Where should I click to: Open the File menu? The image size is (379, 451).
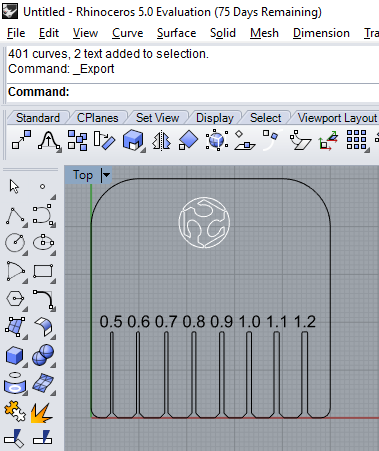(16, 33)
